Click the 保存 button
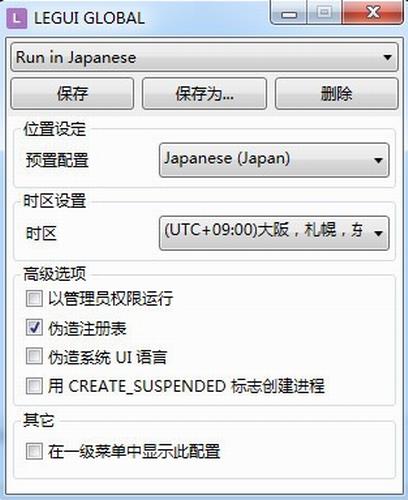The height and width of the screenshot is (500, 408). click(x=72, y=94)
